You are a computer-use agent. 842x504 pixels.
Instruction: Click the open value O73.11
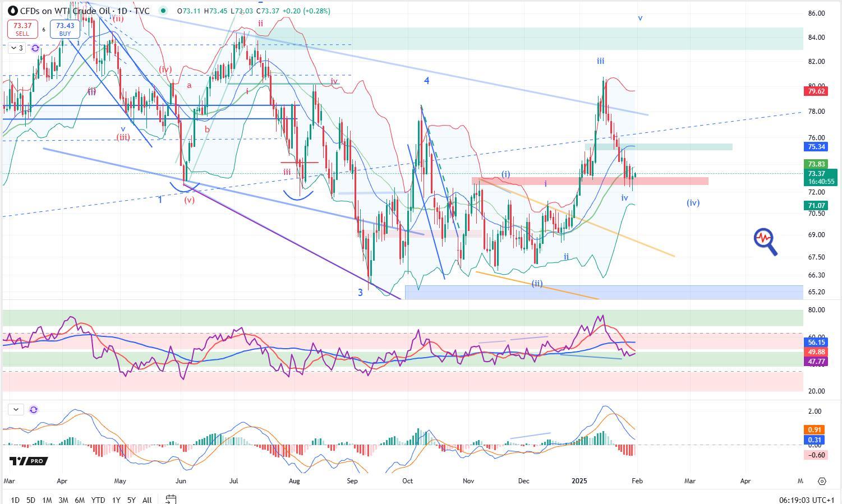(189, 11)
